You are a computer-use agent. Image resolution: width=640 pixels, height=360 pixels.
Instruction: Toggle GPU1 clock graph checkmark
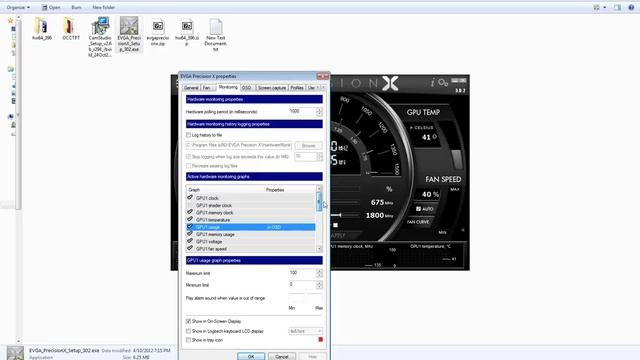coord(190,198)
